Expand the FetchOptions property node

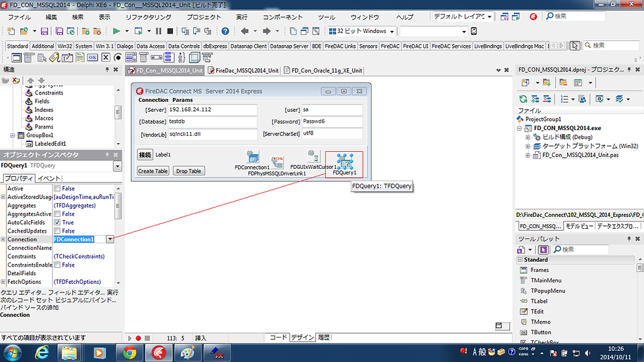pyautogui.click(x=3, y=282)
